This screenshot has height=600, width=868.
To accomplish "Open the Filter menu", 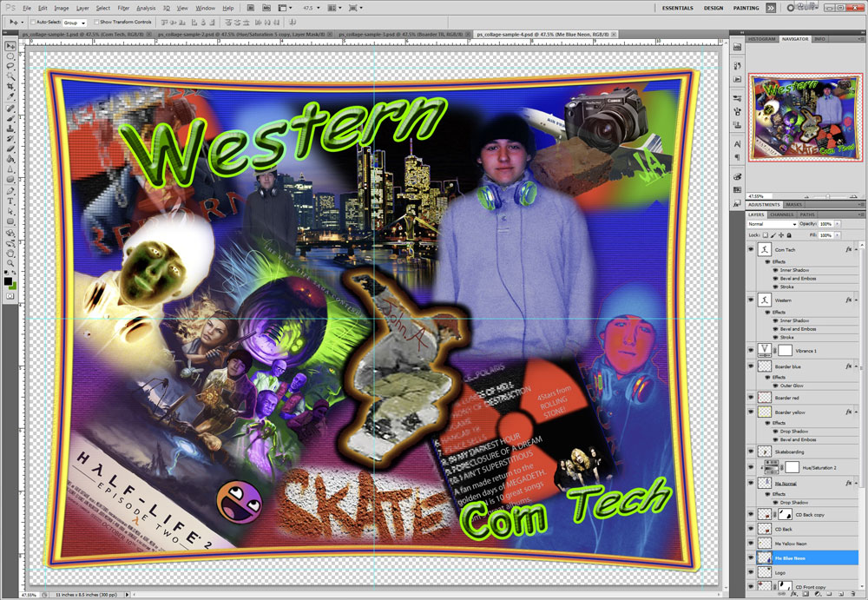I will click(123, 8).
